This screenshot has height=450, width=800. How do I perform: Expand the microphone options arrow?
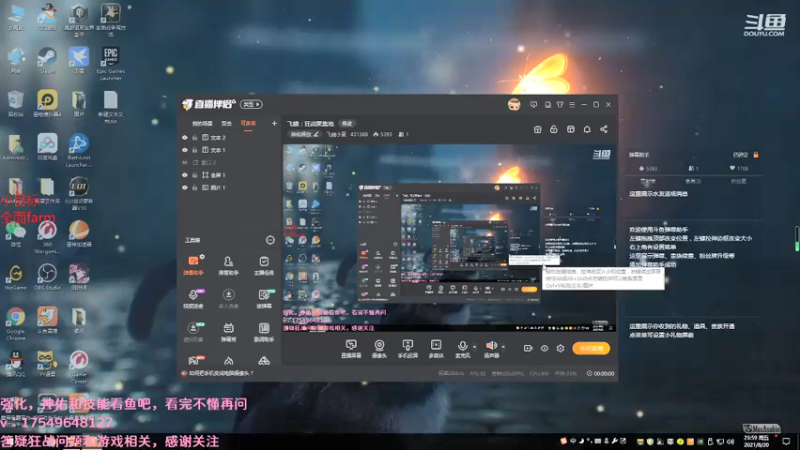coord(474,346)
